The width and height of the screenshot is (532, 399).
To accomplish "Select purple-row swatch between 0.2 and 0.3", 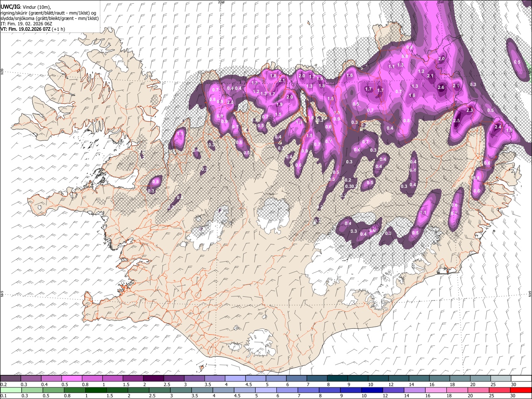I will [10, 379].
